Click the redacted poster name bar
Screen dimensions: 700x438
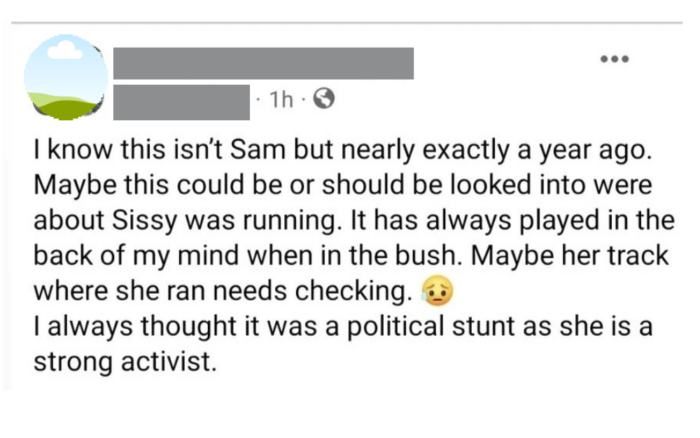tap(263, 63)
